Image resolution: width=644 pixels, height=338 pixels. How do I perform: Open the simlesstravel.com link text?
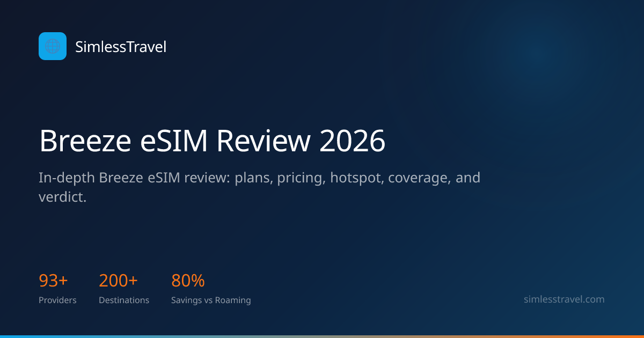tap(564, 299)
